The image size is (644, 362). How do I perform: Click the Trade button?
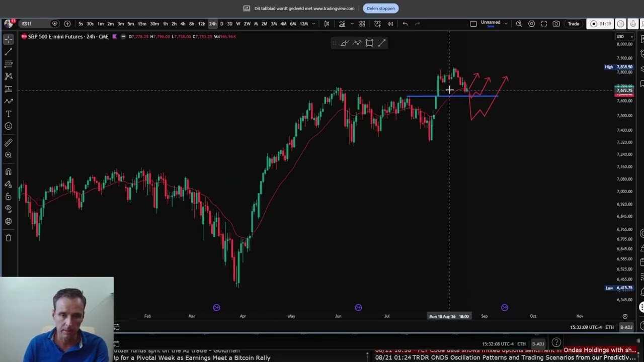point(574,24)
